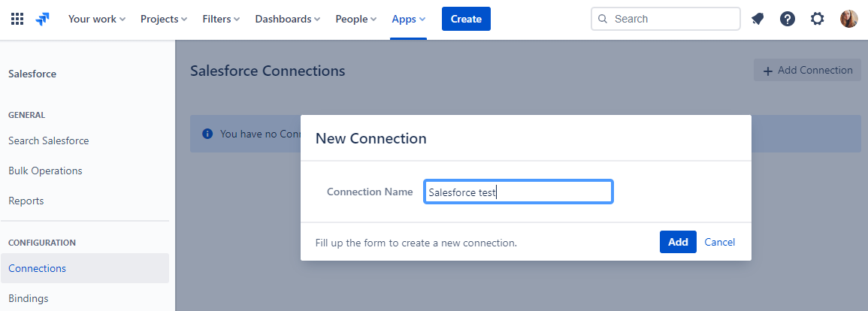The width and height of the screenshot is (868, 311).
Task: Click the Jira logo icon
Action: pyautogui.click(x=43, y=19)
